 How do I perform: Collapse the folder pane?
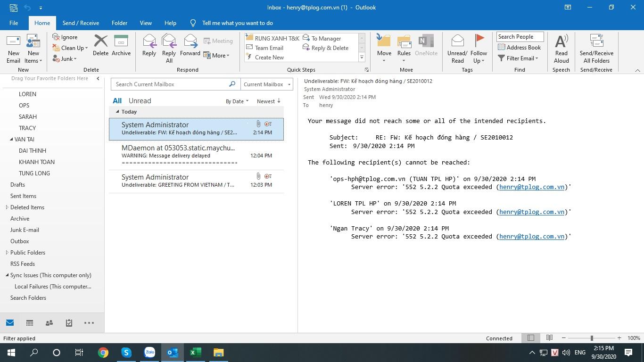98,79
